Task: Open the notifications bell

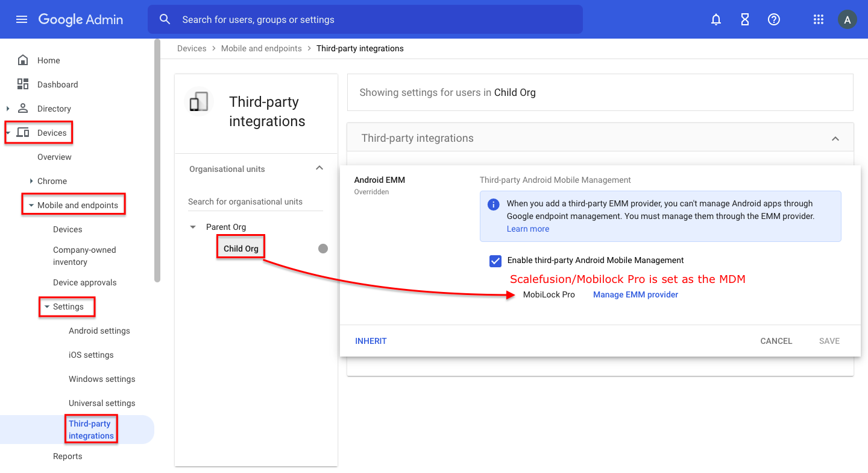Action: point(716,19)
